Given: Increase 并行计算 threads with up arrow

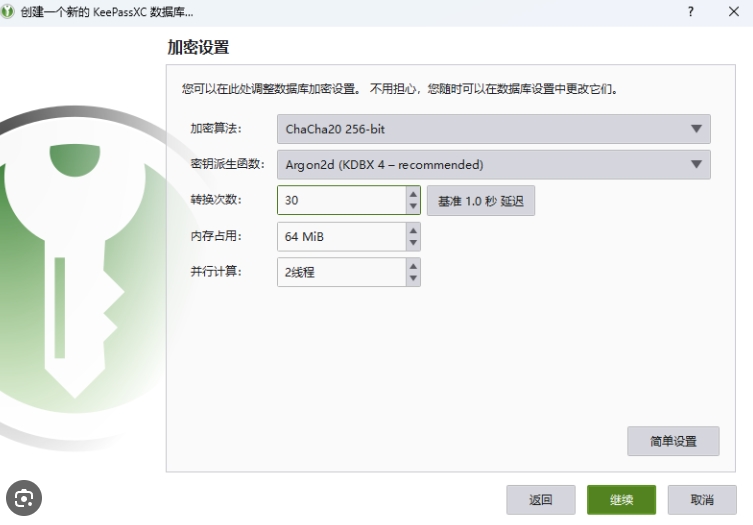Looking at the screenshot, I should (413, 266).
